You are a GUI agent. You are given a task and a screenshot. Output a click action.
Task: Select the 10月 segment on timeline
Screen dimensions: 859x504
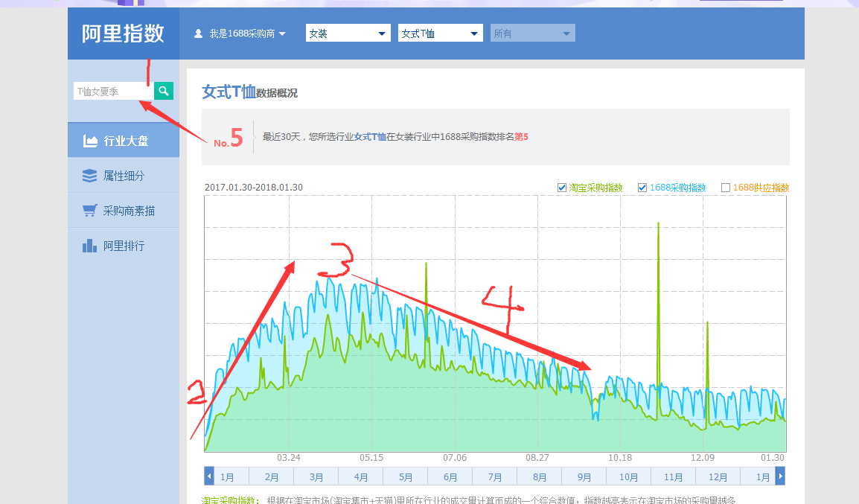coord(628,476)
